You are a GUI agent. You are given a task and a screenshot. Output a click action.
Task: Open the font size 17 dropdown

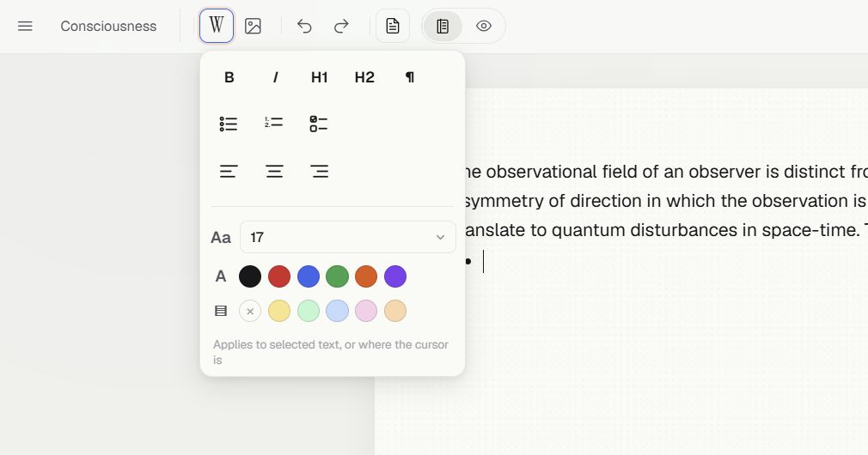pos(348,237)
